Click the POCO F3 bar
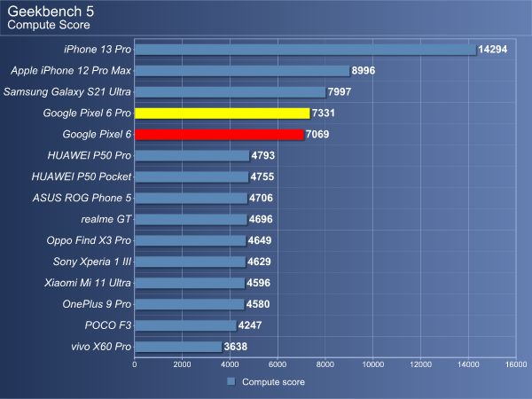The image size is (532, 399). (185, 325)
